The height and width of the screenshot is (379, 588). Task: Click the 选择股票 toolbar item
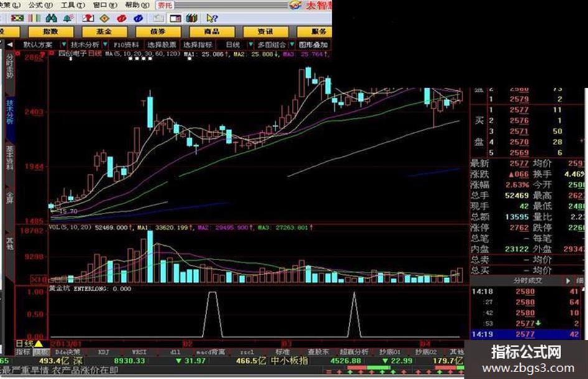pos(162,45)
